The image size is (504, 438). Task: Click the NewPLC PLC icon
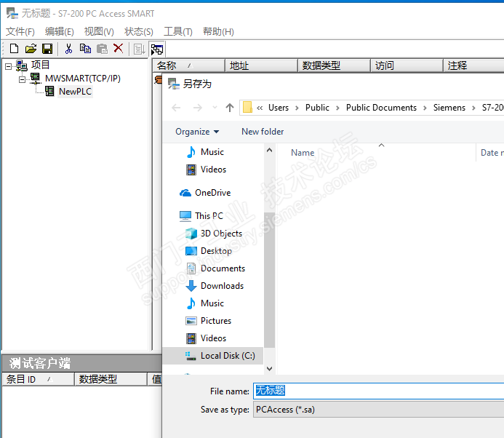pyautogui.click(x=49, y=92)
